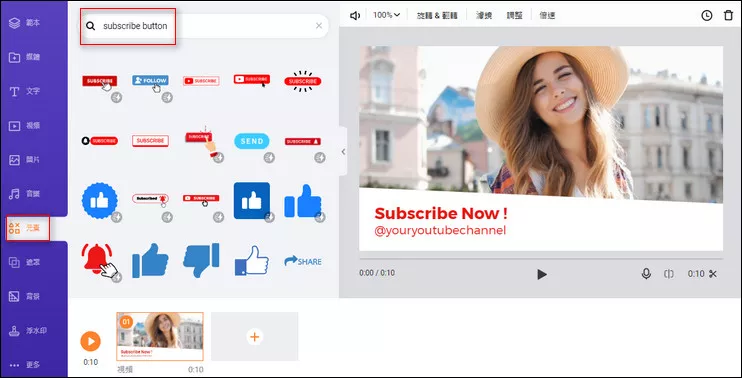Open the 更多 more options menu
Image resolution: width=742 pixels, height=378 pixels.
coord(24,365)
